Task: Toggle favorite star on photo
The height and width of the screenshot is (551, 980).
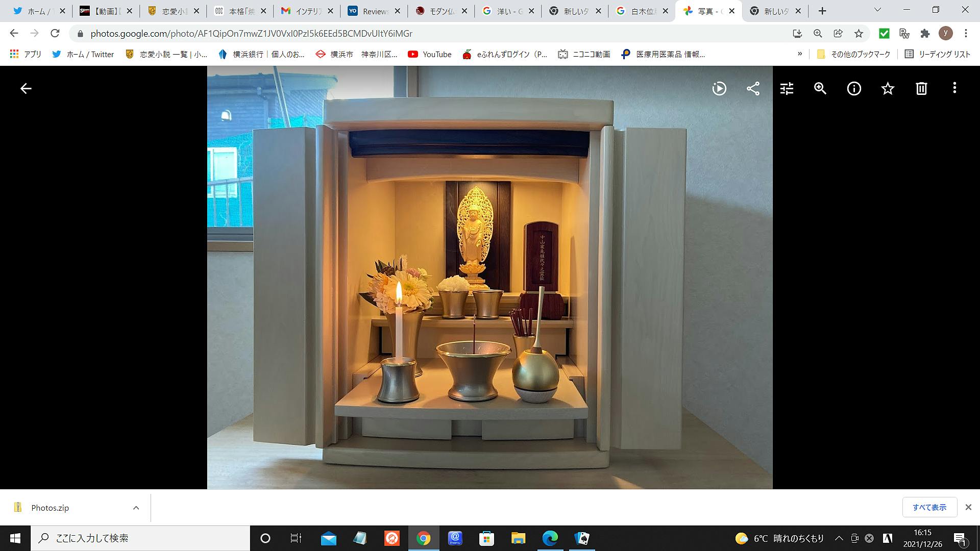Action: pyautogui.click(x=888, y=88)
